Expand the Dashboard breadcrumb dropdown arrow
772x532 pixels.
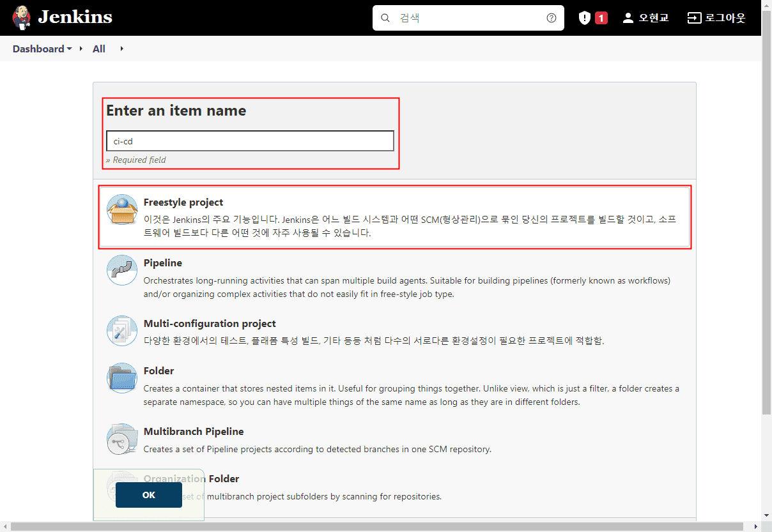pyautogui.click(x=69, y=49)
